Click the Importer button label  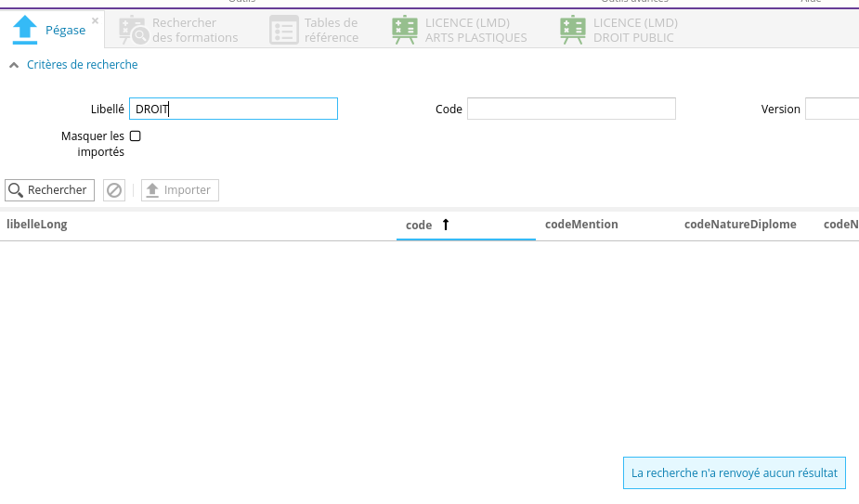(x=188, y=190)
